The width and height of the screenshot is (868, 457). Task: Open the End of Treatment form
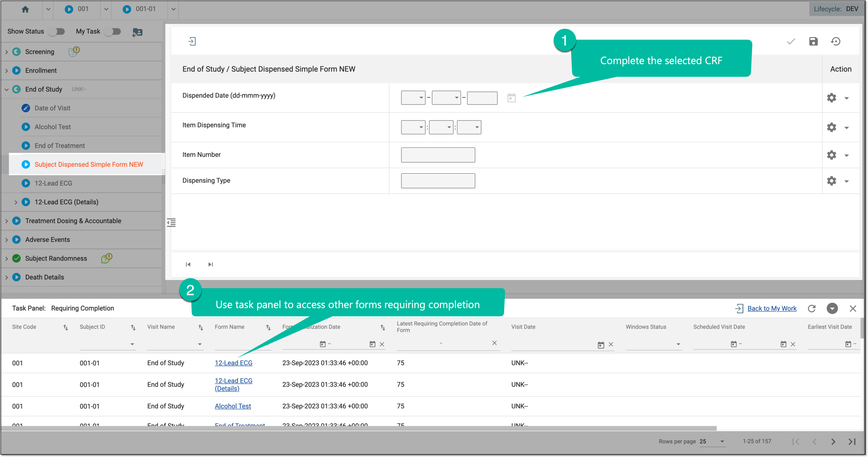[x=59, y=146]
